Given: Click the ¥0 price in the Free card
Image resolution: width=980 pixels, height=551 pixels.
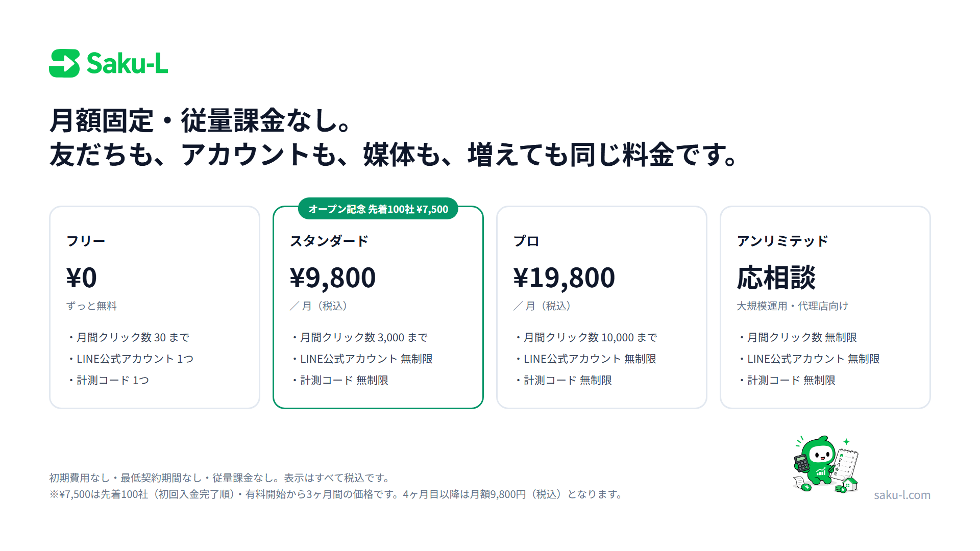Looking at the screenshot, I should [x=82, y=278].
